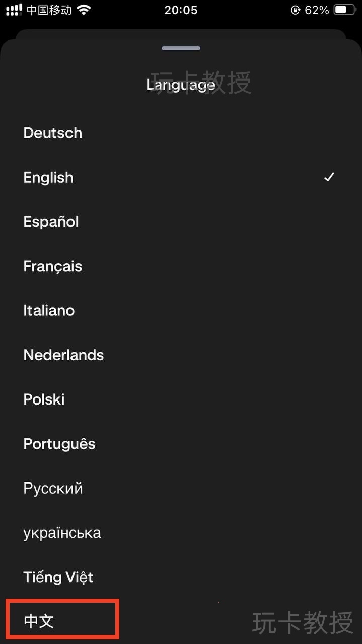This screenshot has width=362, height=644.
Task: Tap the rotation lock status icon
Action: 295,10
